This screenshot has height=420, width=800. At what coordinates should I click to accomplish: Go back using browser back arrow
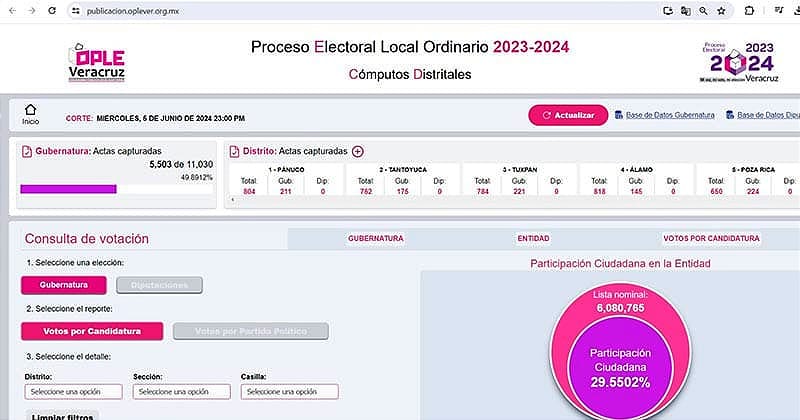[10, 10]
